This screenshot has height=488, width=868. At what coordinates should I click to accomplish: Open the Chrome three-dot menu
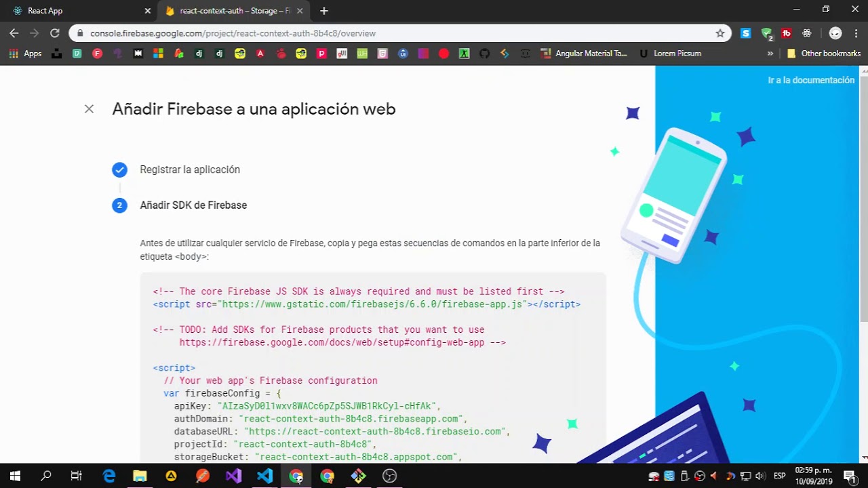point(856,33)
